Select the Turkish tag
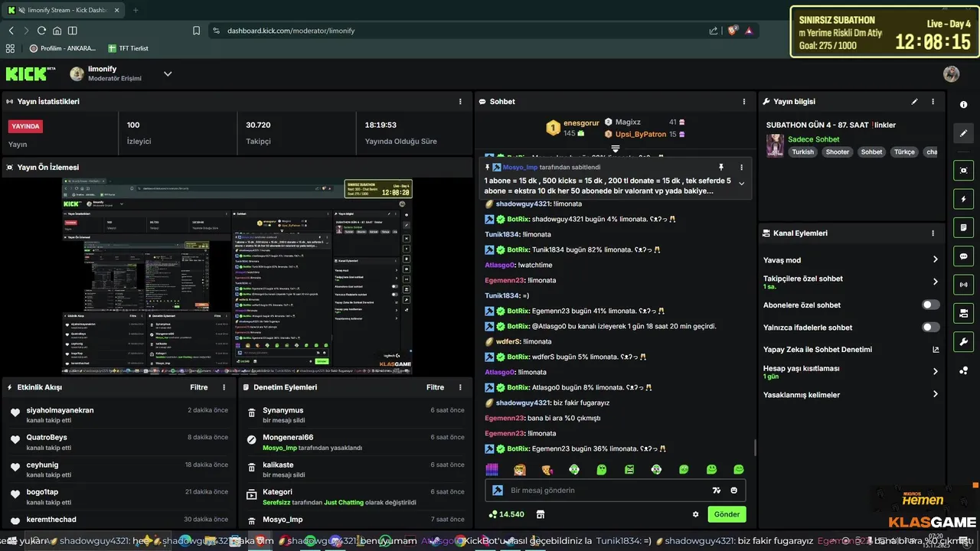980x551 pixels. tap(803, 152)
